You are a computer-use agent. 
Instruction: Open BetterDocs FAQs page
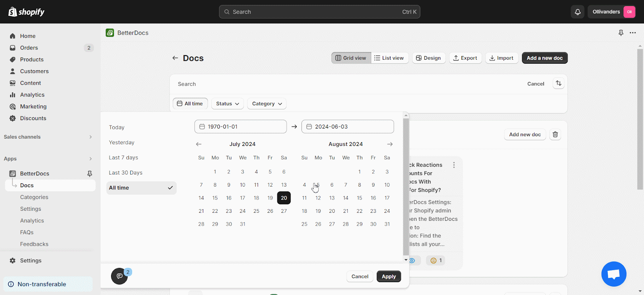[27, 232]
